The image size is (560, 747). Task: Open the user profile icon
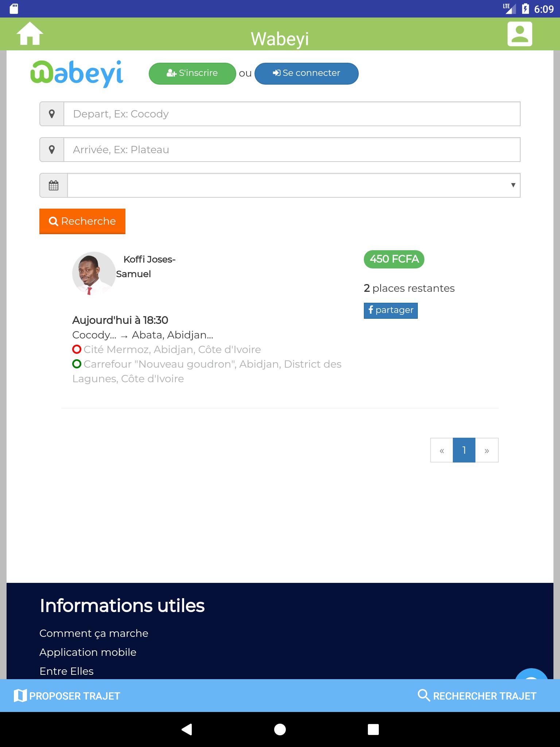point(520,34)
